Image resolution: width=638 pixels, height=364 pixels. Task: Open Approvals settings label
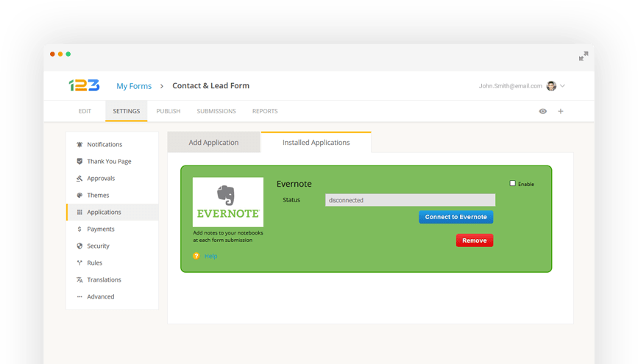pyautogui.click(x=101, y=178)
